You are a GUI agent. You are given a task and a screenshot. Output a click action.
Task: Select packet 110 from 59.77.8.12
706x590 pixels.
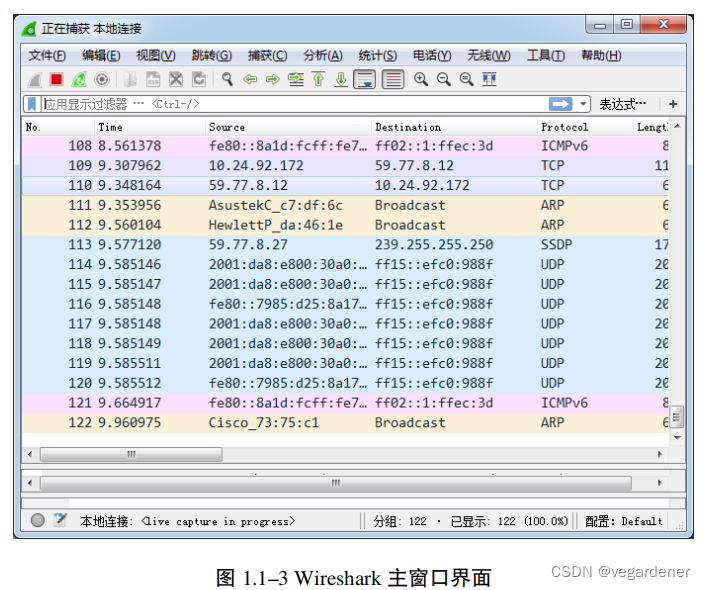pos(345,185)
